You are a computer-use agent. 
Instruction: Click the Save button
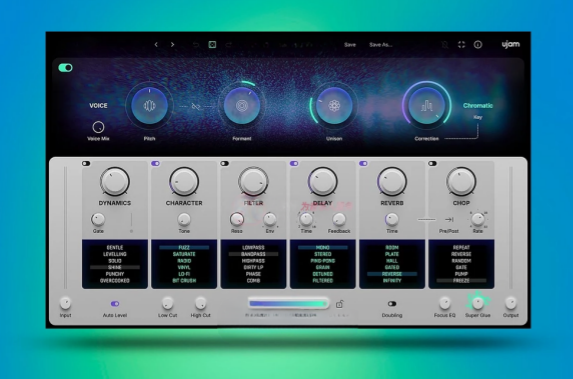pos(350,45)
